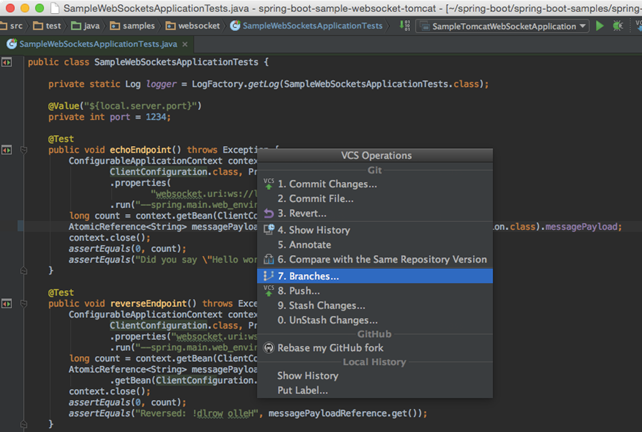642x432 pixels.
Task: Click the run gutter icon beside reverseEndpoint
Action: [x=7, y=303]
